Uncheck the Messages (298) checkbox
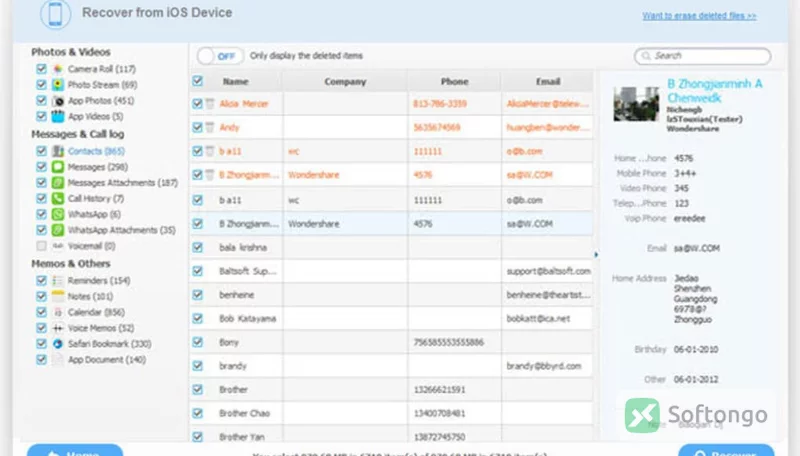Image resolution: width=800 pixels, height=456 pixels. pyautogui.click(x=41, y=166)
